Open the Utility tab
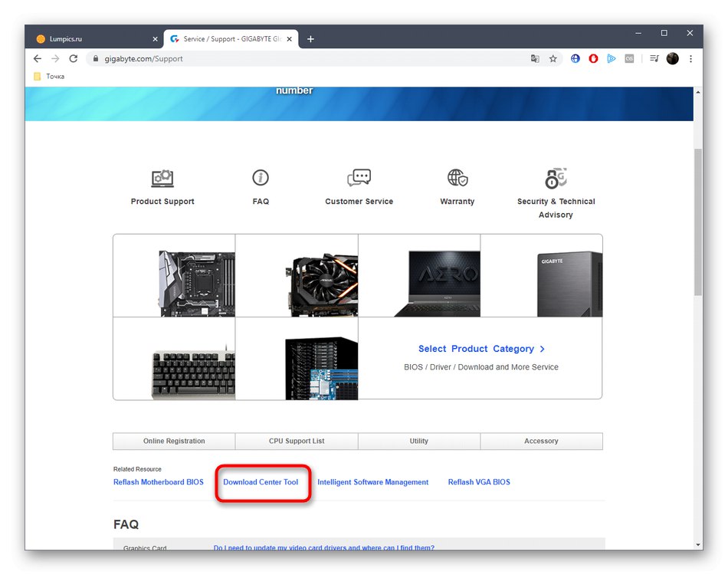Image resolution: width=728 pixels, height=575 pixels. (x=418, y=442)
